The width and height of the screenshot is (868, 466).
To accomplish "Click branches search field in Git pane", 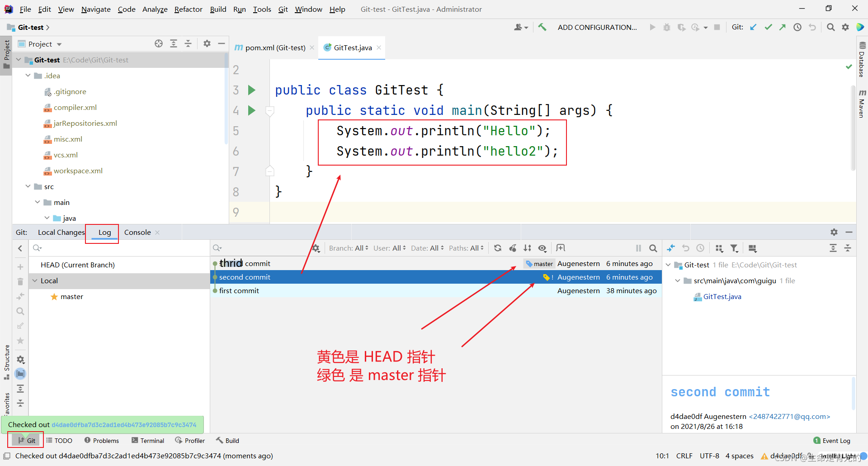I will pos(118,248).
